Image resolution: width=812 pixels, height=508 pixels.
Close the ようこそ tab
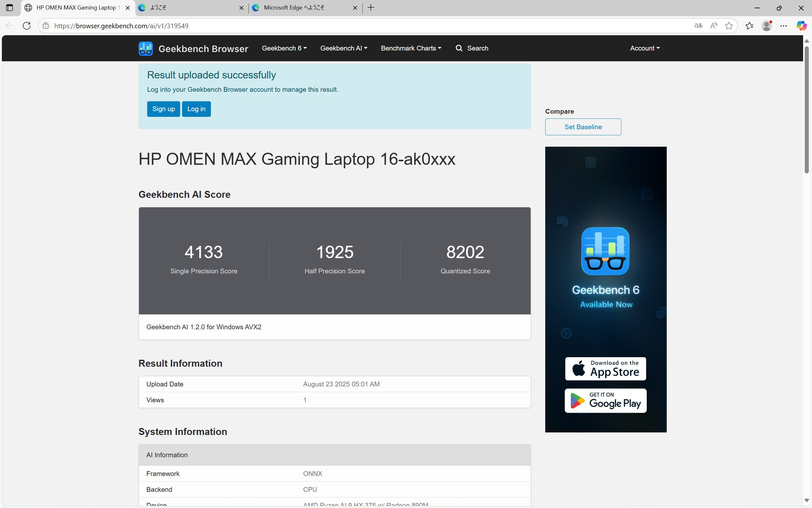[x=241, y=8]
